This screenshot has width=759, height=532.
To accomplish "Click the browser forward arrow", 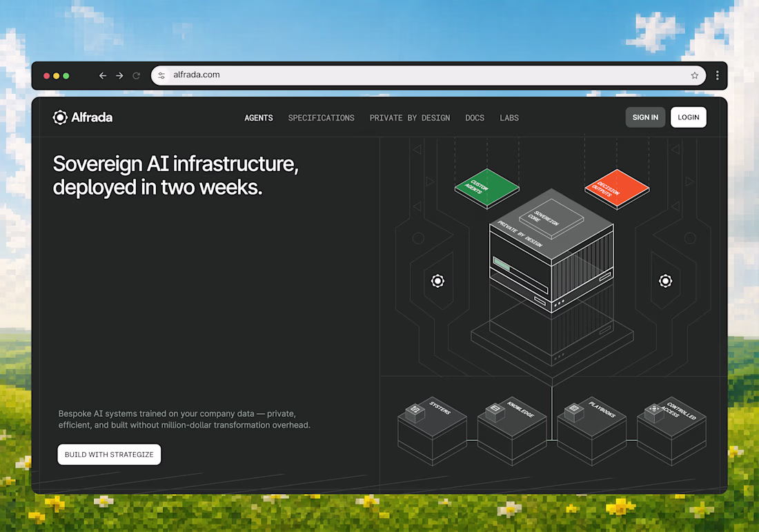I will coord(119,75).
